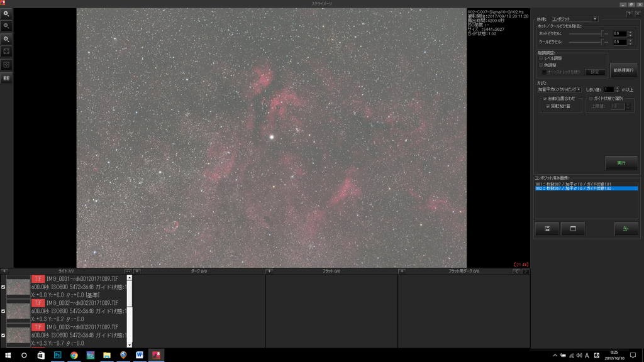Click the green arrow transfer icon button

coord(626,229)
